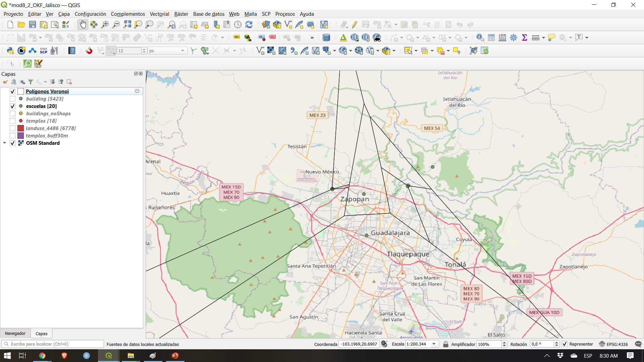Open the Vectorial menu
The width and height of the screenshot is (644, 362).
(159, 14)
